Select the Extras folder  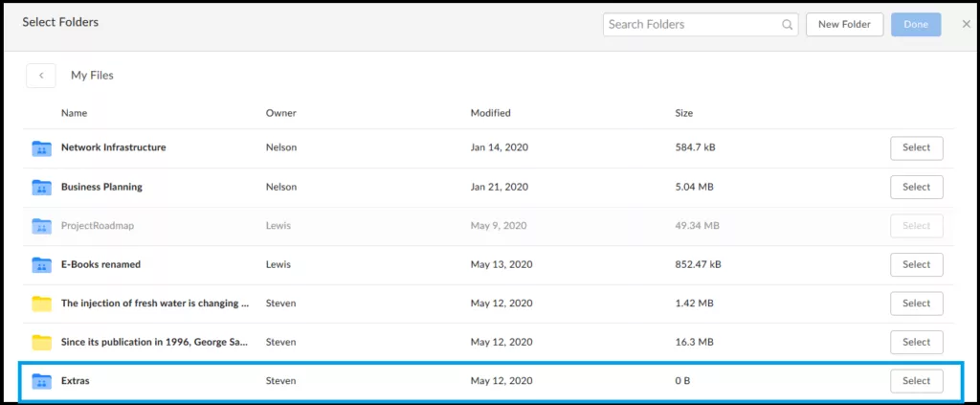click(916, 381)
